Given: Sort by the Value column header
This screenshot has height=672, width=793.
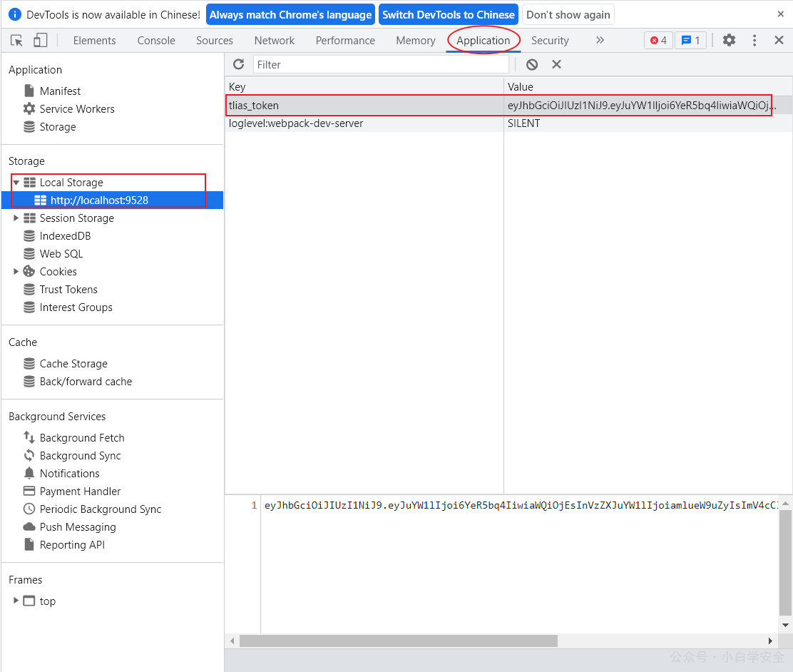Looking at the screenshot, I should tap(648, 86).
